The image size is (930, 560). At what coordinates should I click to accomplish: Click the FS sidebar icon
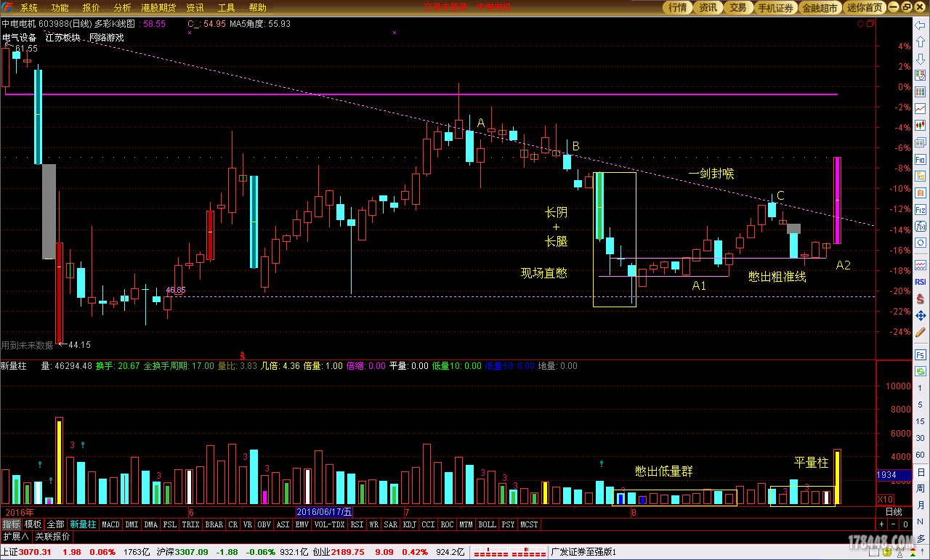coord(921,354)
